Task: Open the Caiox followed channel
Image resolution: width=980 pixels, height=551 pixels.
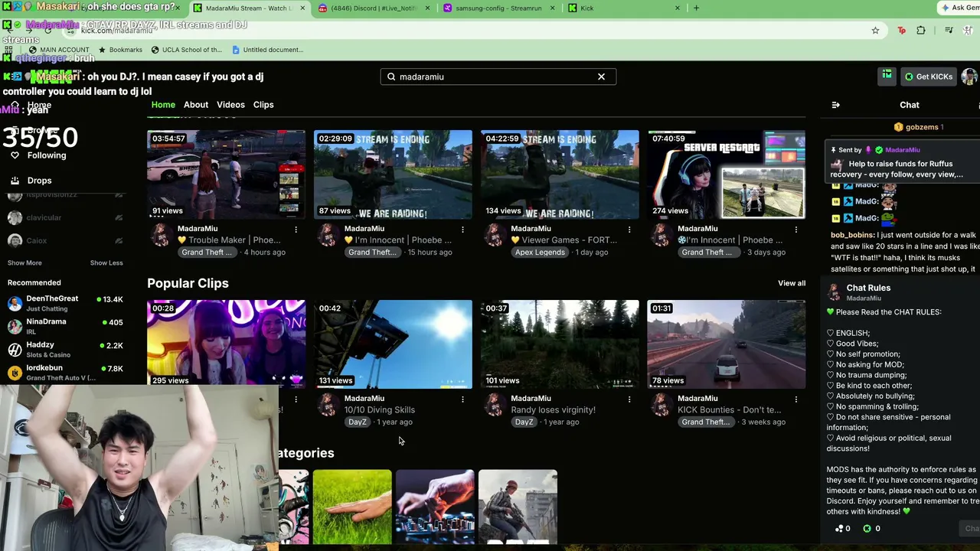Action: 65,240
